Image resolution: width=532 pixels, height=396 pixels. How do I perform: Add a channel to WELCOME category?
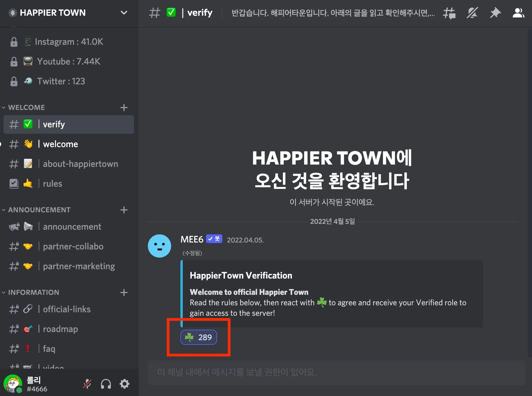(124, 107)
